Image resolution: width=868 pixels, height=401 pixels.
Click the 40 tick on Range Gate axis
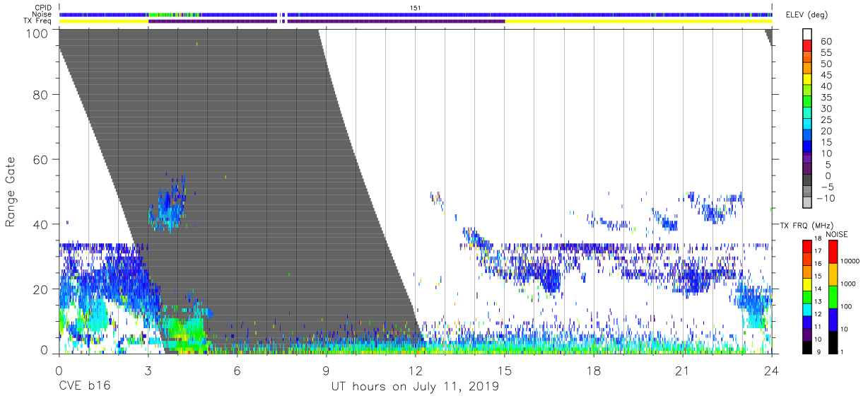tap(41, 224)
